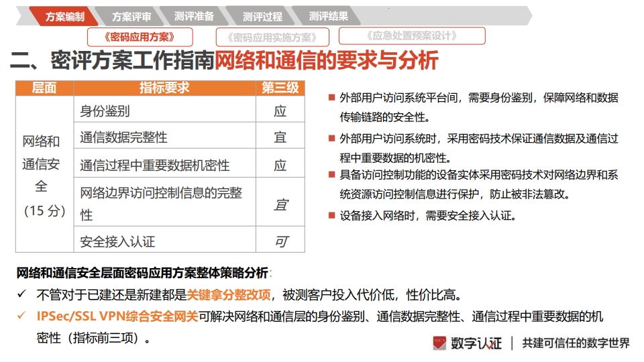Viewport: 644px width, 362px height.
Task: Click the bullet beginning 具备访问控制功能的设备实体
Action: pyautogui.click(x=478, y=184)
